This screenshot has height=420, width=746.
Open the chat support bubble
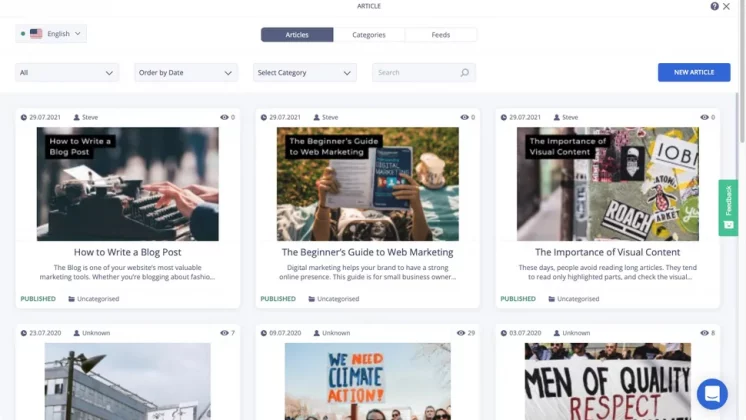[712, 393]
